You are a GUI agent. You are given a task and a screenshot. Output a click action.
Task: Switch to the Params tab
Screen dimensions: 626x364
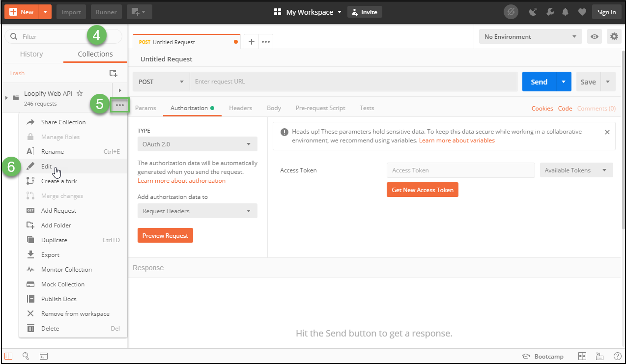pos(145,108)
